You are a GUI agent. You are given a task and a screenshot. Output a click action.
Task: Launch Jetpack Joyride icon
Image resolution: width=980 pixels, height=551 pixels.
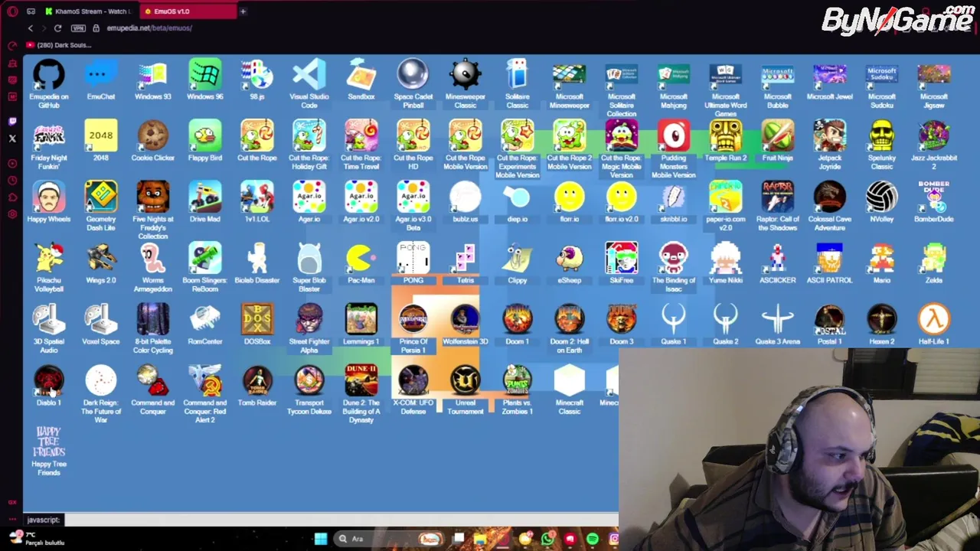point(830,144)
